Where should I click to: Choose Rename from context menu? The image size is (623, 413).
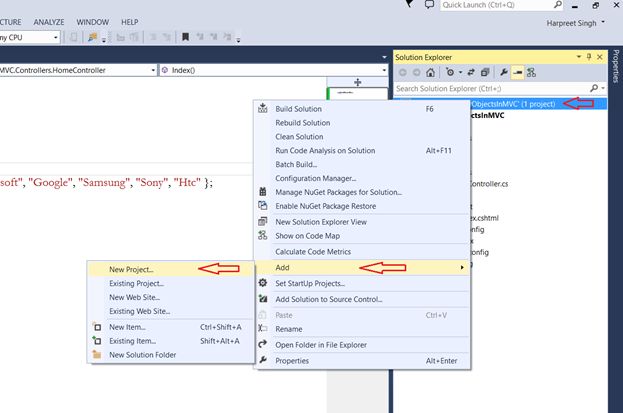[x=362, y=329]
